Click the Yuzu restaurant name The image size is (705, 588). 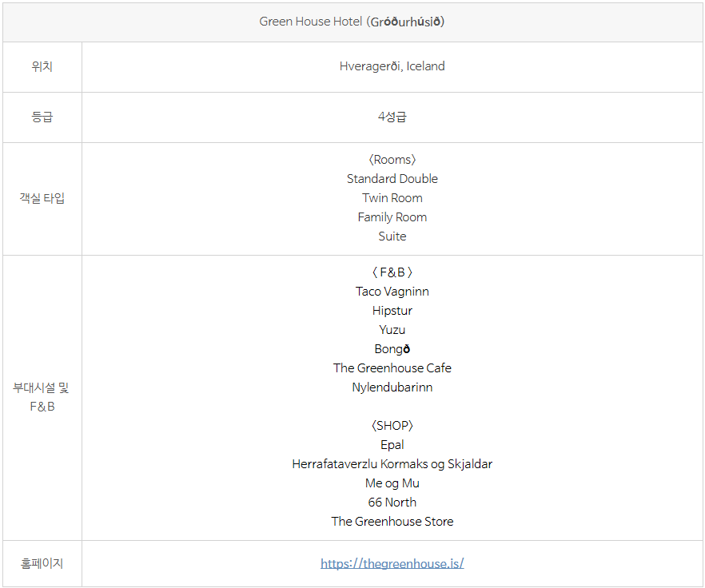[392, 330]
